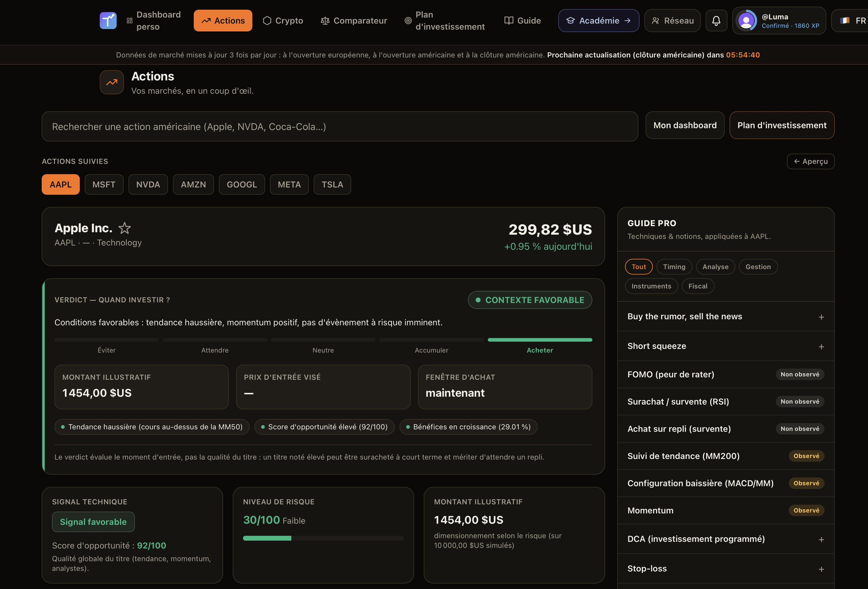Click the Luma profile avatar
Viewport: 868px width, 589px height.
(x=746, y=21)
